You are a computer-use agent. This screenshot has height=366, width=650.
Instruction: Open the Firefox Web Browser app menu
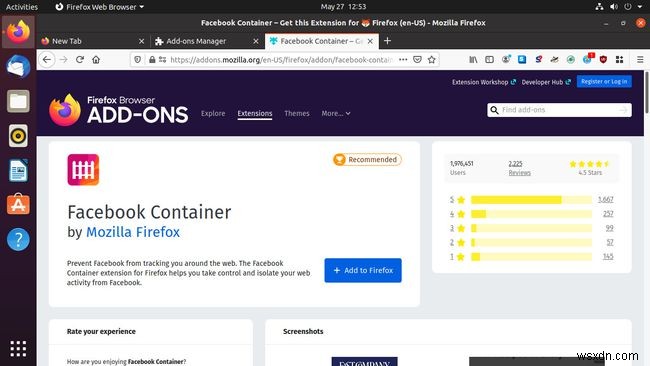click(x=99, y=7)
